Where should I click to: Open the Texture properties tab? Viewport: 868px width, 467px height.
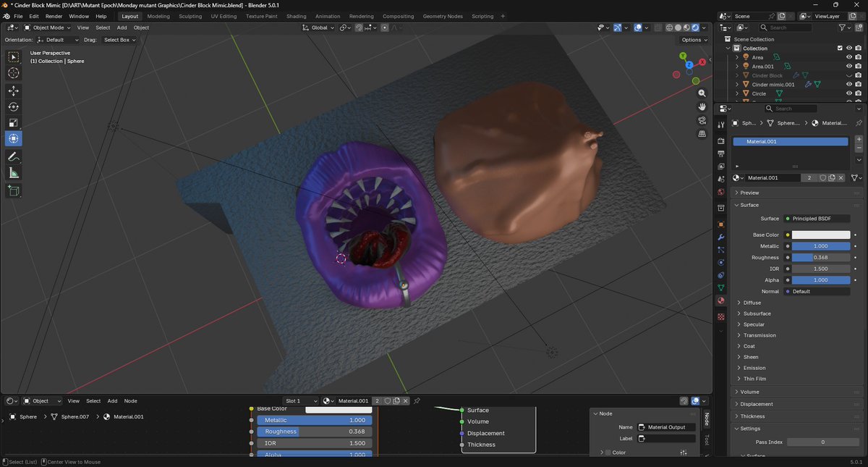720,317
